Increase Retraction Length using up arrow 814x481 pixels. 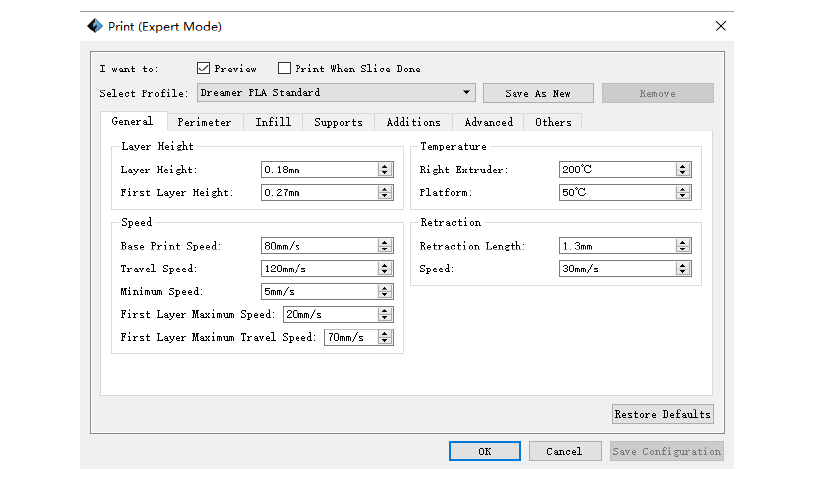coord(683,242)
